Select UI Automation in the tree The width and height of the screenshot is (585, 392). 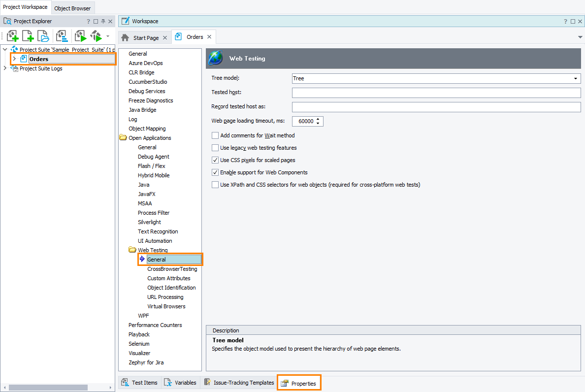tap(155, 241)
